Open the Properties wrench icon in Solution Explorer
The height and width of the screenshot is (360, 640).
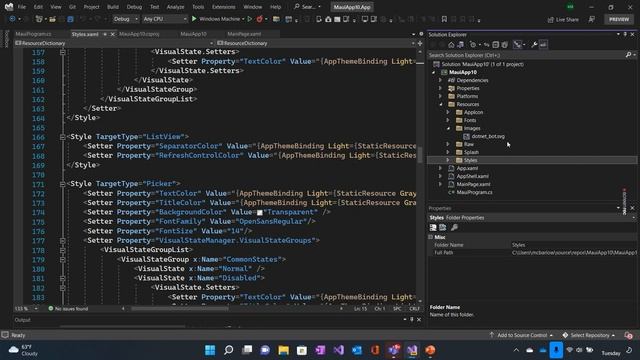[534, 45]
